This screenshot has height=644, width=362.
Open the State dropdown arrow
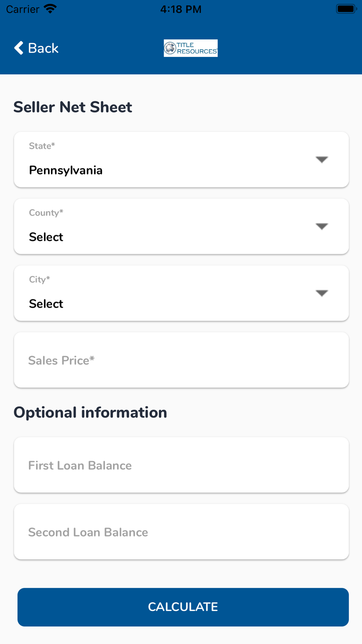(322, 159)
